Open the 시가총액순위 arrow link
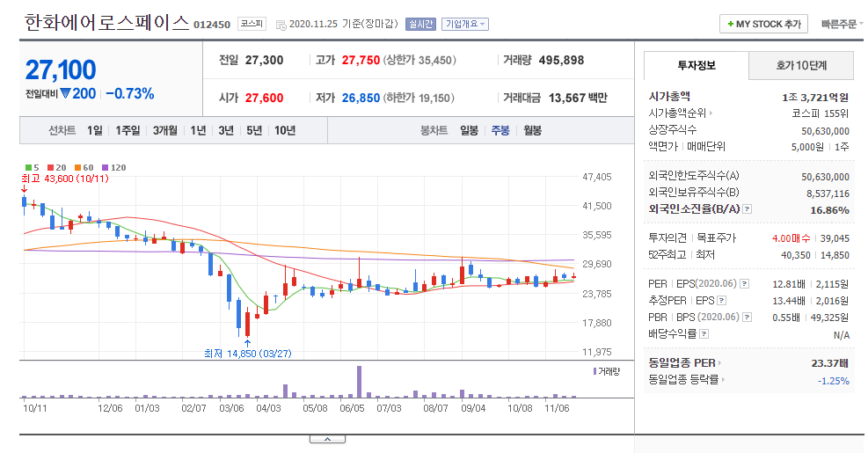This screenshot has height=453, width=868. (711, 113)
